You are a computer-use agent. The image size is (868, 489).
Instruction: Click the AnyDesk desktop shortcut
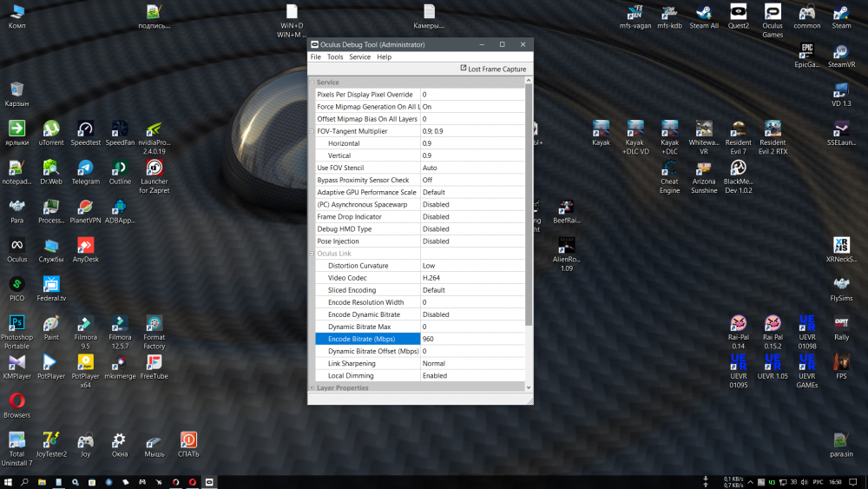pos(85,246)
